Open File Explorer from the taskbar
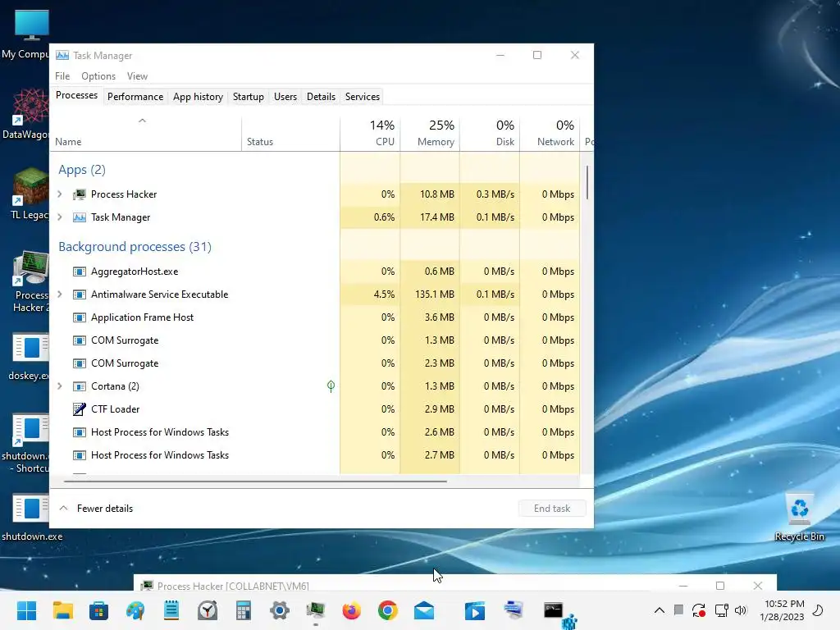The width and height of the screenshot is (840, 630). coord(62,610)
